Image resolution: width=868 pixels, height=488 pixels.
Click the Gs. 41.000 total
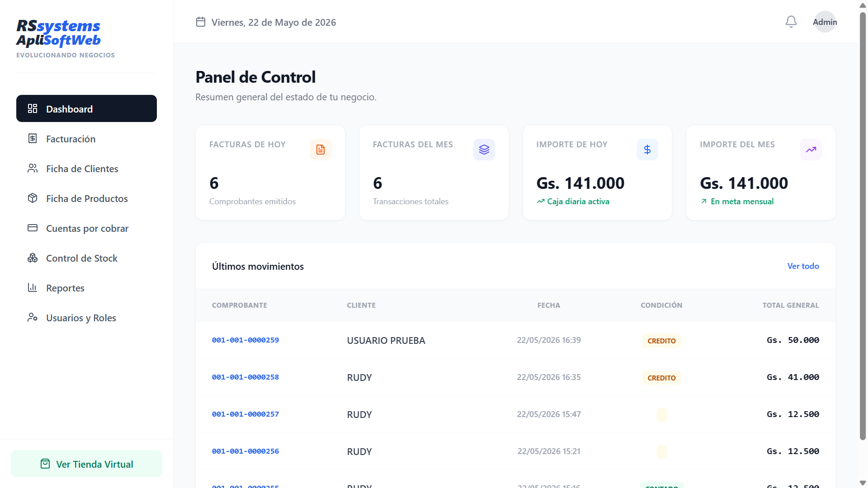coord(793,377)
